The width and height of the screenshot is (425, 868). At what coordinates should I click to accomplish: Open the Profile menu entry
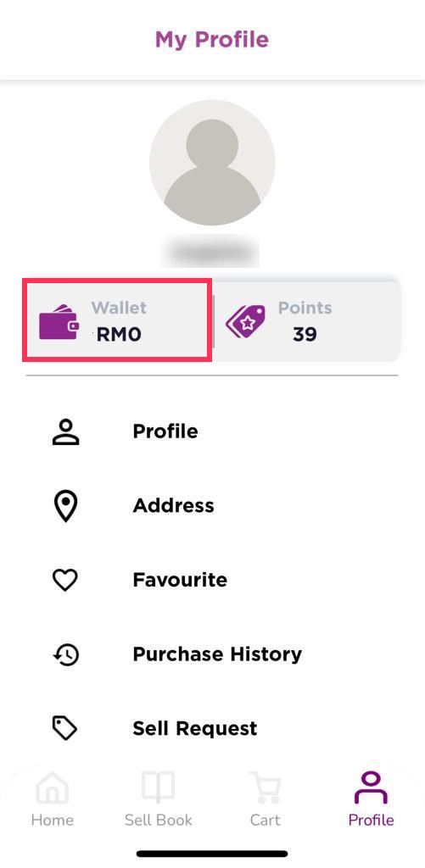212,431
